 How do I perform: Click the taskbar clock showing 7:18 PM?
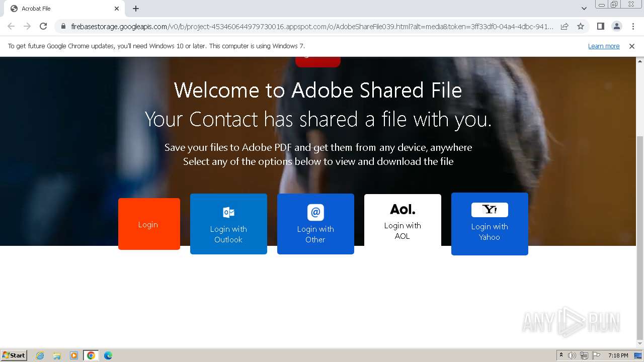[618, 355]
